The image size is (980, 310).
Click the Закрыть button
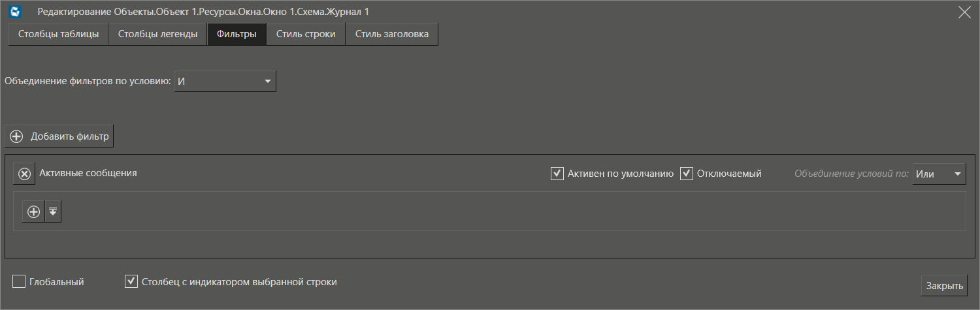pos(944,286)
